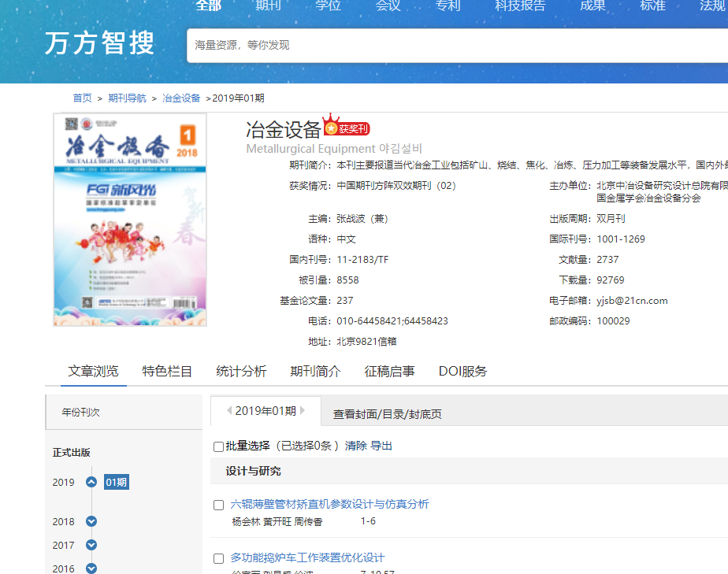Check the 多功能捣炉车 article checkbox
728x574 pixels.
[219, 558]
